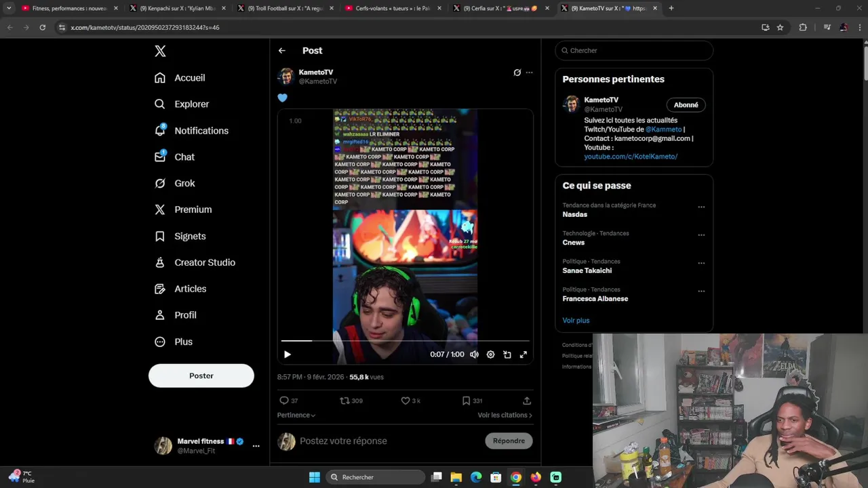Viewport: 868px width, 488px height.
Task: Open Chrome extensions menu
Action: [803, 28]
